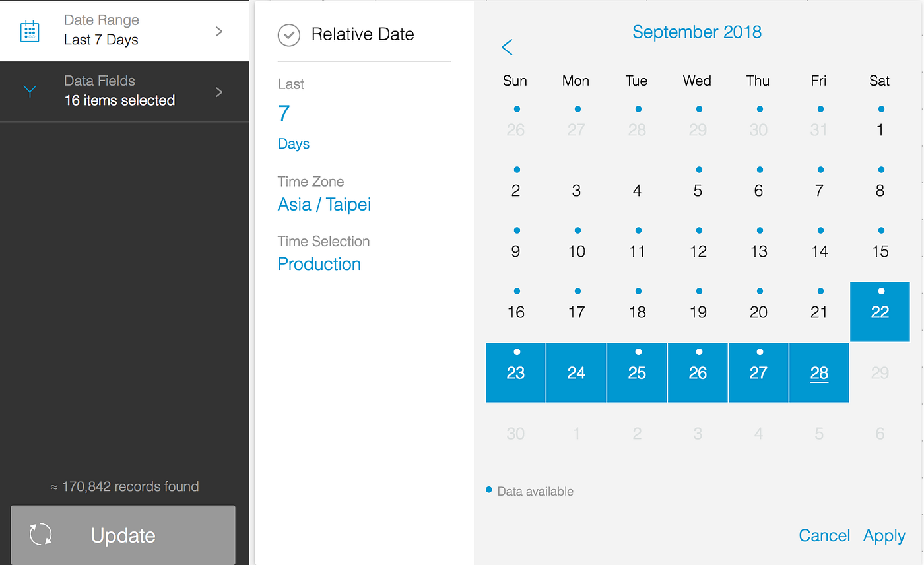The image size is (924, 565).
Task: Apply the selected date range
Action: click(x=884, y=535)
